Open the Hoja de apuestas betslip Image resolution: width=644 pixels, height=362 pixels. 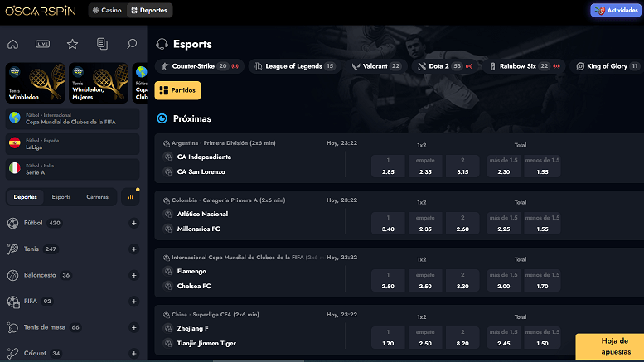click(609, 347)
